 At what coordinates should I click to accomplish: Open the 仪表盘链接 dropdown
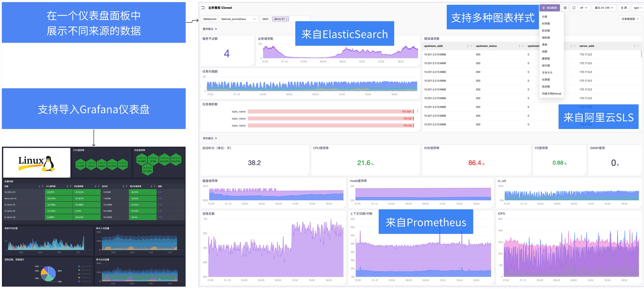point(630,19)
